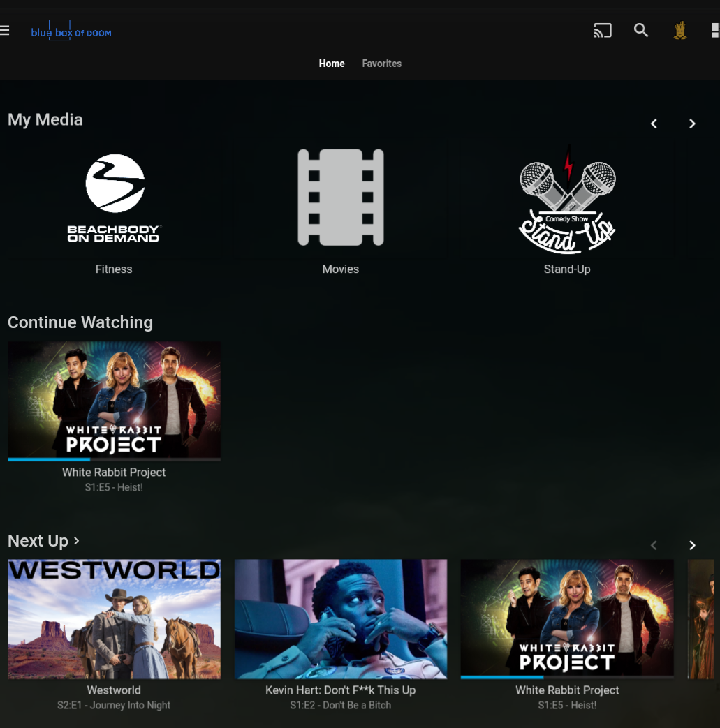Open the hamburger navigation menu
Image resolution: width=720 pixels, height=728 pixels.
[4, 31]
